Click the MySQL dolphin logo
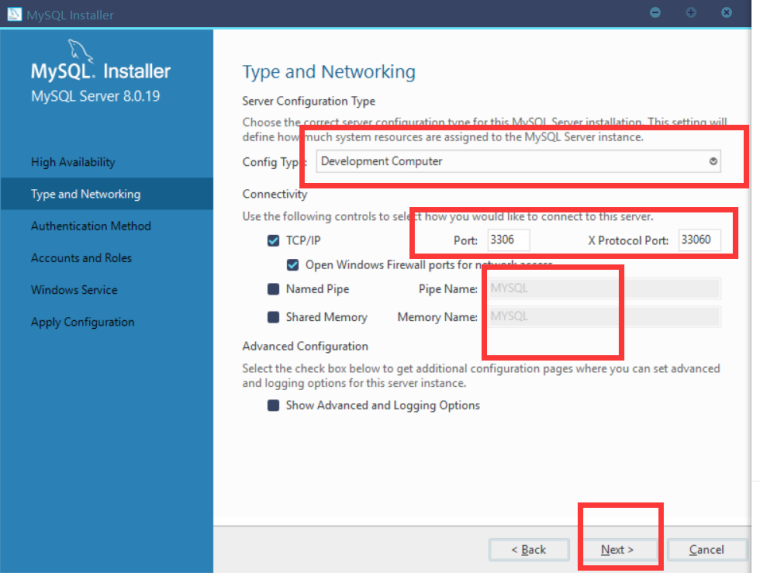The image size is (760, 573). click(x=80, y=50)
